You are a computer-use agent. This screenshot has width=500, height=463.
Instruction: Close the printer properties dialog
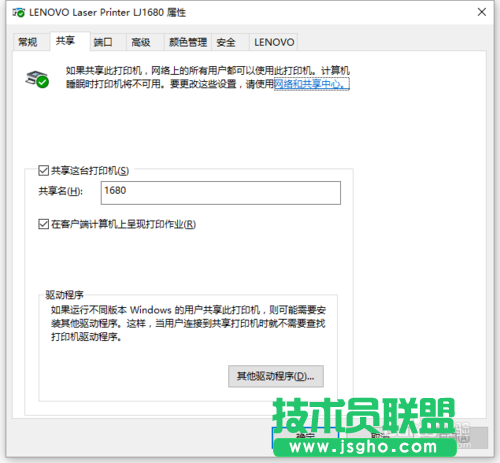[482, 12]
